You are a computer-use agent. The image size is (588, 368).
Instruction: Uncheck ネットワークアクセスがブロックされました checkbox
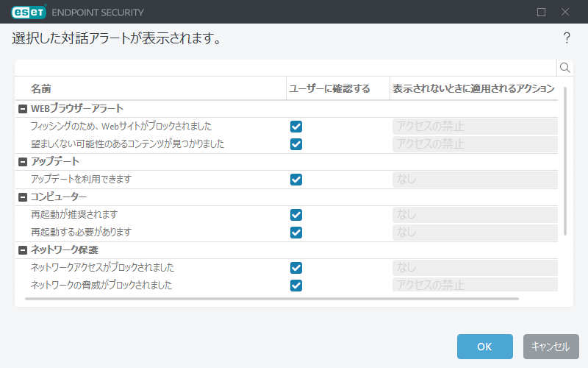[296, 268]
